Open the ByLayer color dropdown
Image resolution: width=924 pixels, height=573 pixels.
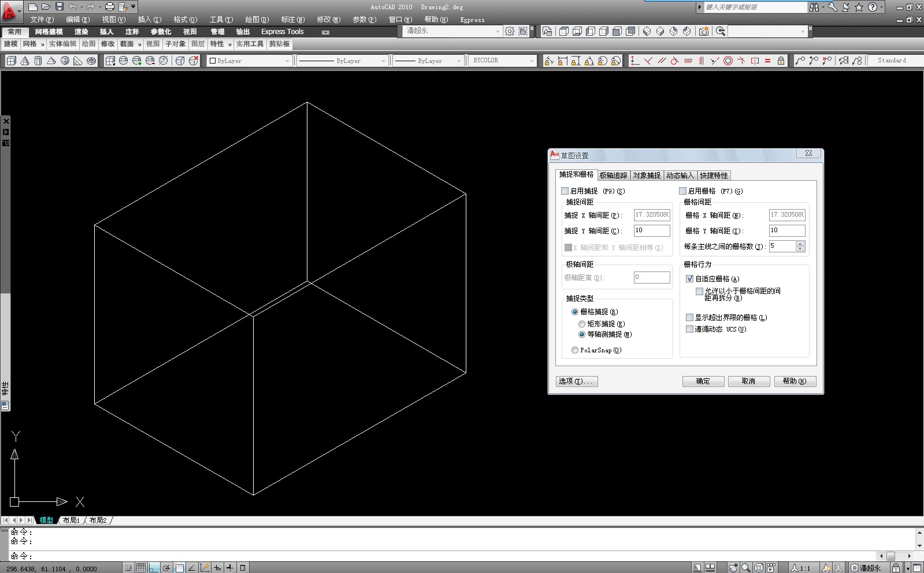tap(250, 61)
